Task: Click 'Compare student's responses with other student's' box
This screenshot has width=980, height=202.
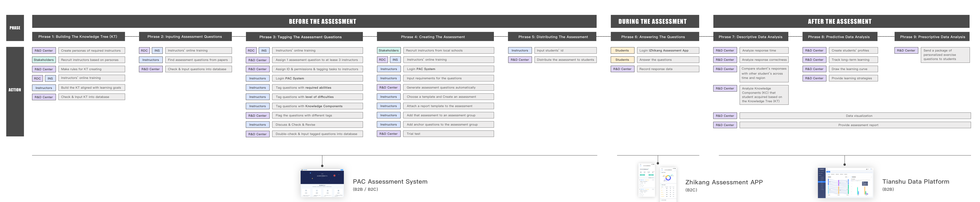Action: click(764, 74)
